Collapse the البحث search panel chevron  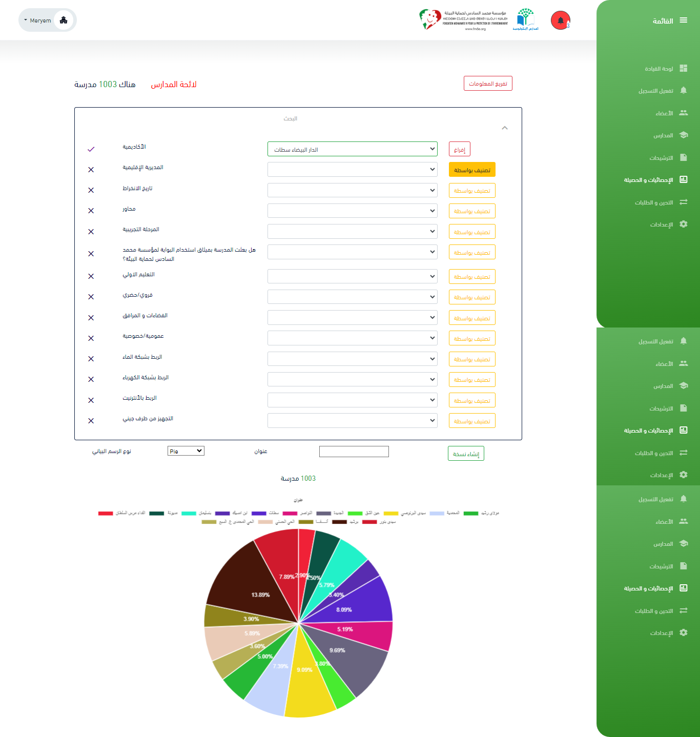(505, 128)
